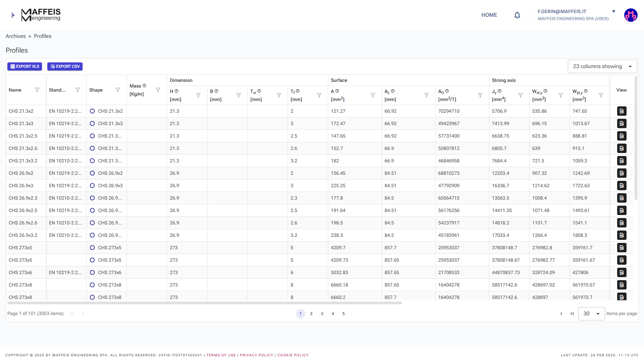Click the shape marker beside CHS 273x5
Viewport: 644px width, 362px height.
point(92,248)
